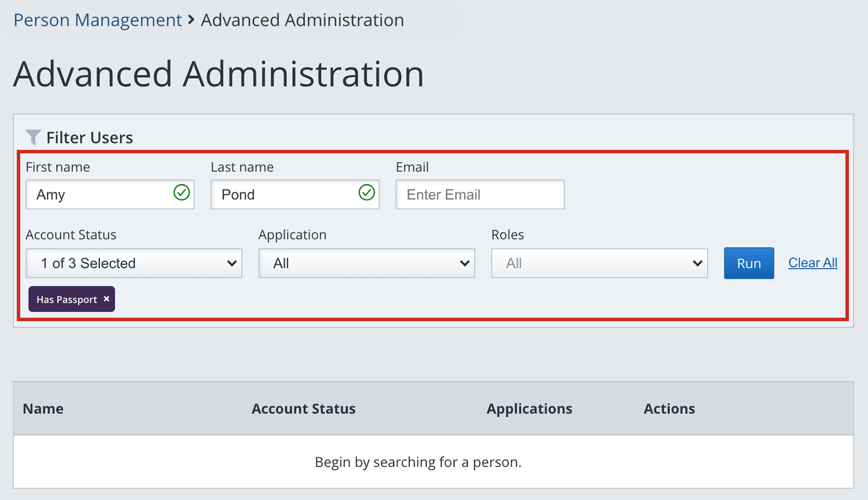
Task: Click the Clear All link
Action: pos(812,263)
